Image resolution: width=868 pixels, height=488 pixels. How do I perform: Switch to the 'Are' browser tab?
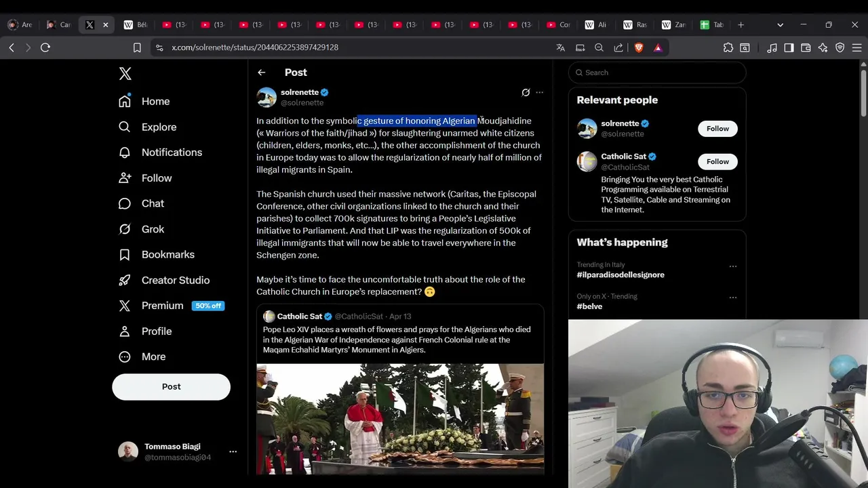pyautogui.click(x=20, y=24)
